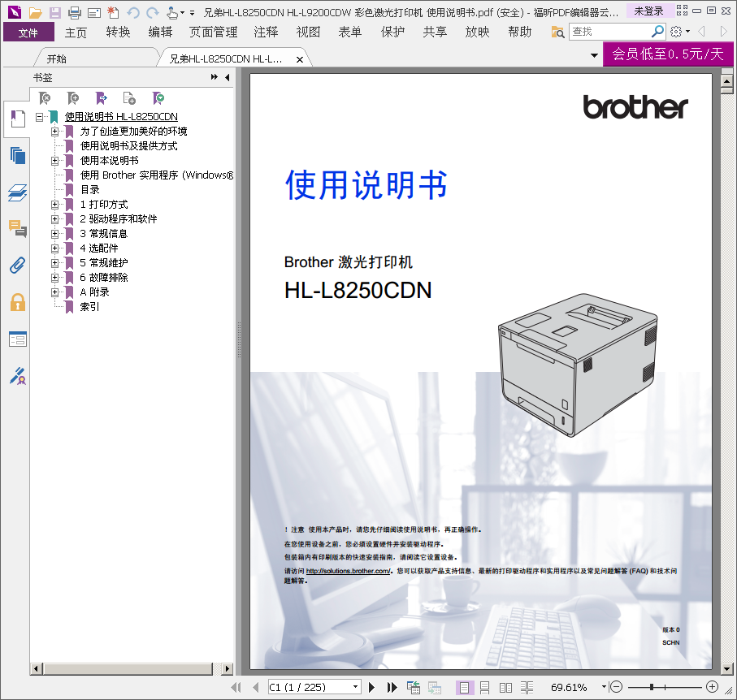Viewport: 737px width, 700px height.
Task: Open the zoom percentage dropdown arrow
Action: 604,687
